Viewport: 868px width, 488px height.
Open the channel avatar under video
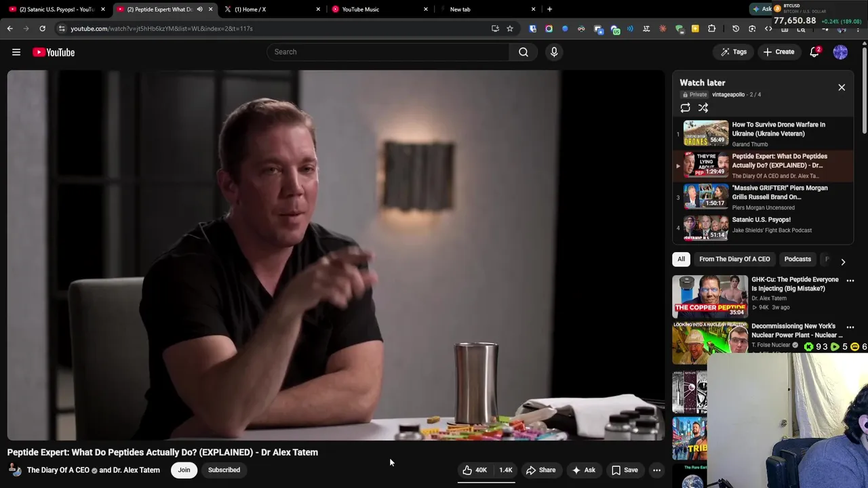(x=15, y=470)
